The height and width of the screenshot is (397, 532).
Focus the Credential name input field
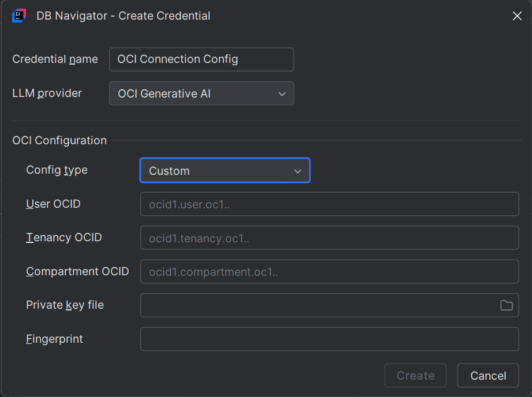click(x=201, y=59)
